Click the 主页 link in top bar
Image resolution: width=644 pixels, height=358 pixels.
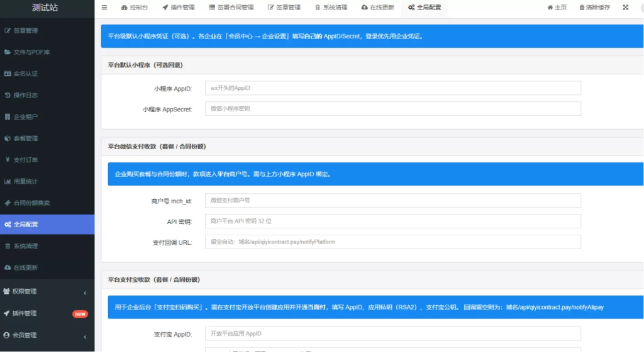pos(557,8)
